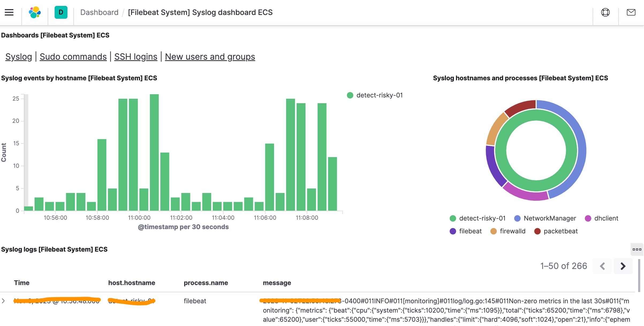Viewport: 644px width, 326px height.
Task: Toggle filebeat legend item
Action: pyautogui.click(x=466, y=231)
